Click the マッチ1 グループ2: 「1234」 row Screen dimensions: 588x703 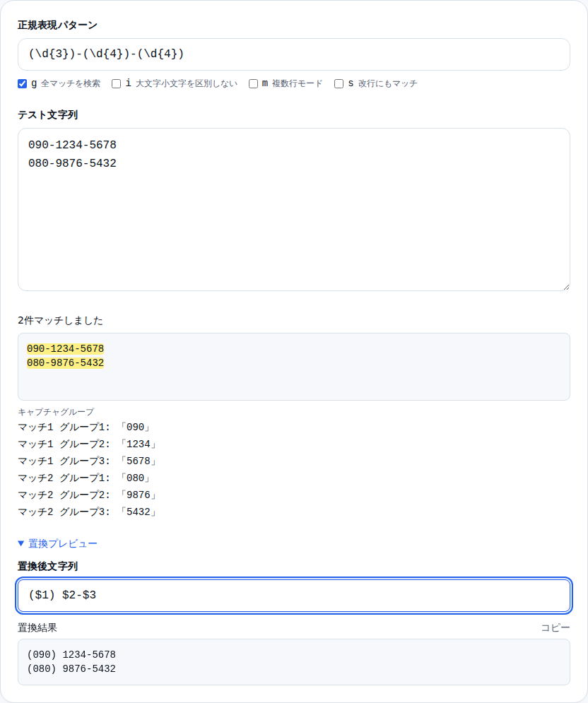[x=88, y=444]
